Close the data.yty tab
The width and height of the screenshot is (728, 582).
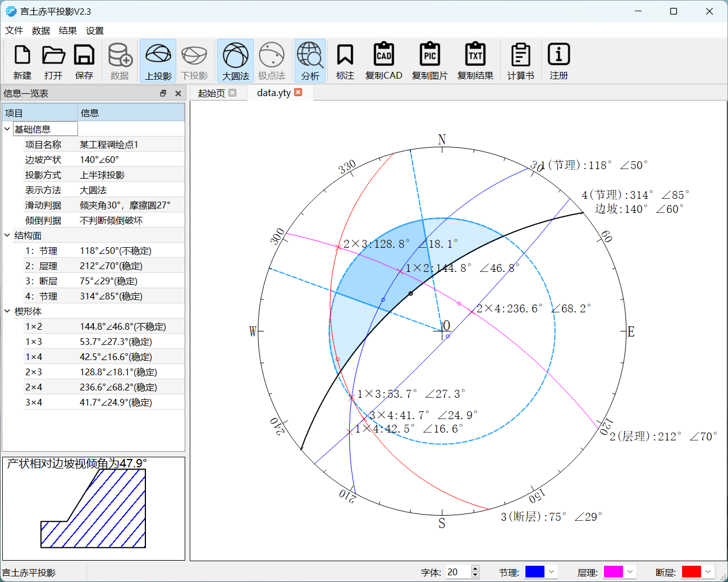pyautogui.click(x=298, y=93)
